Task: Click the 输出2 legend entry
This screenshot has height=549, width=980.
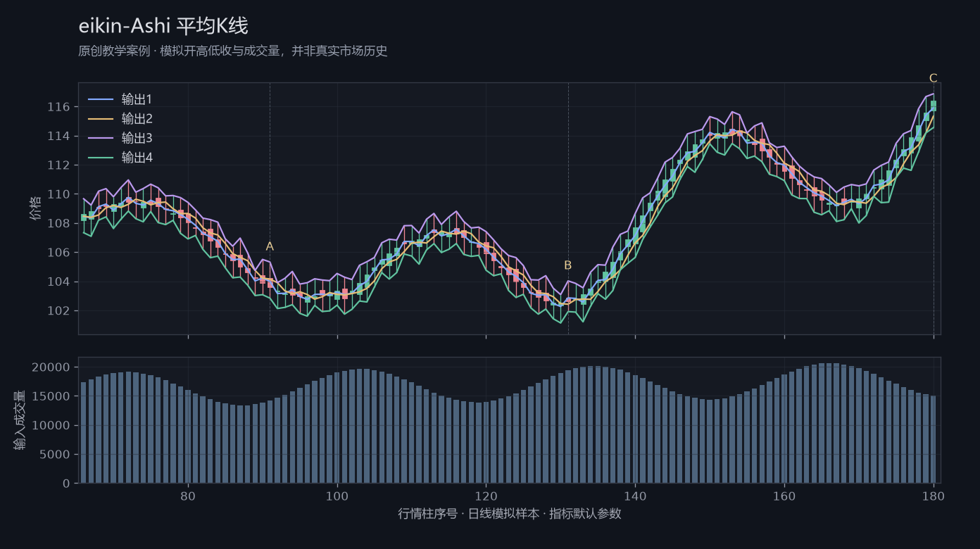Action: pos(120,118)
